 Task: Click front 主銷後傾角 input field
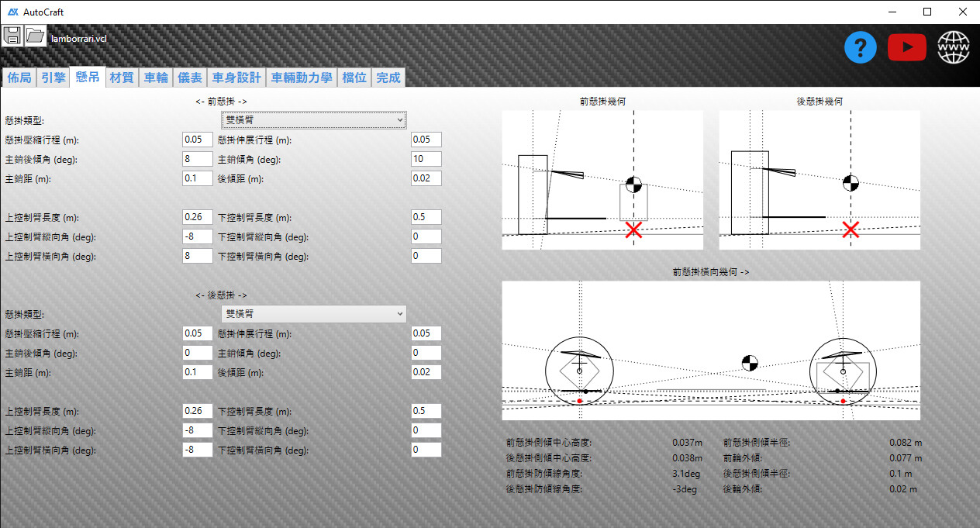click(198, 159)
